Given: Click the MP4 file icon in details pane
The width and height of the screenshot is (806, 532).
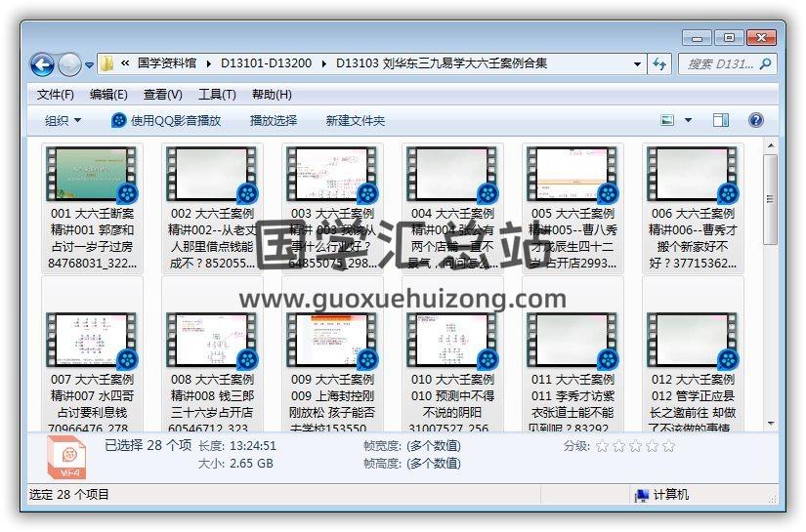Looking at the screenshot, I should (x=66, y=457).
